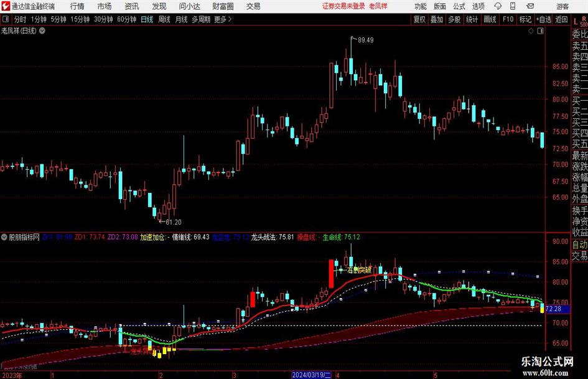The height and width of the screenshot is (379, 588).
Task: Select the 日线 daily period
Action: coord(147,19)
